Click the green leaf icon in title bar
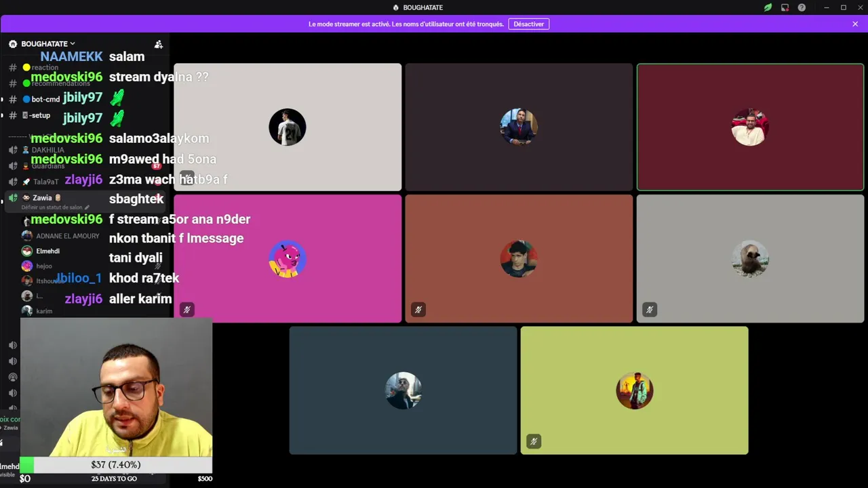 768,7
